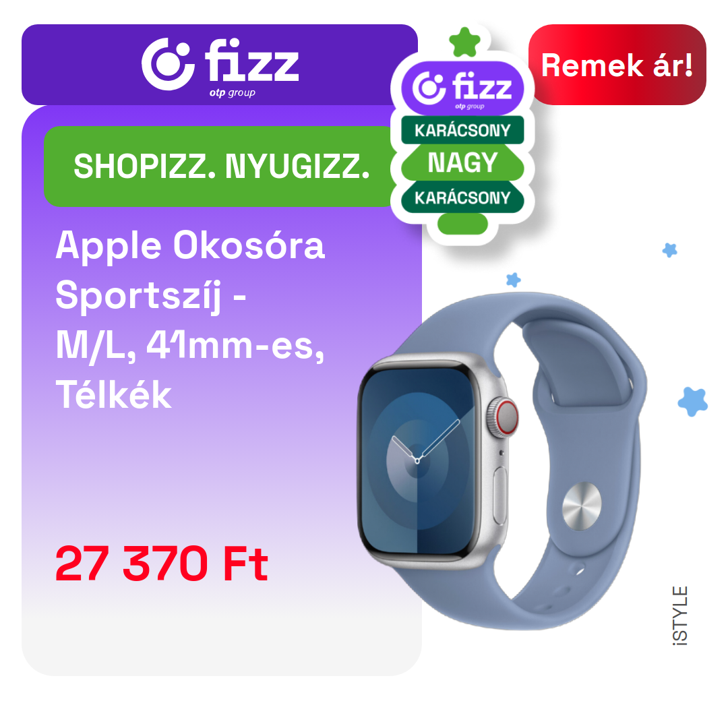The image size is (728, 728).
Task: Click the large blue star decoration
Action: [693, 402]
